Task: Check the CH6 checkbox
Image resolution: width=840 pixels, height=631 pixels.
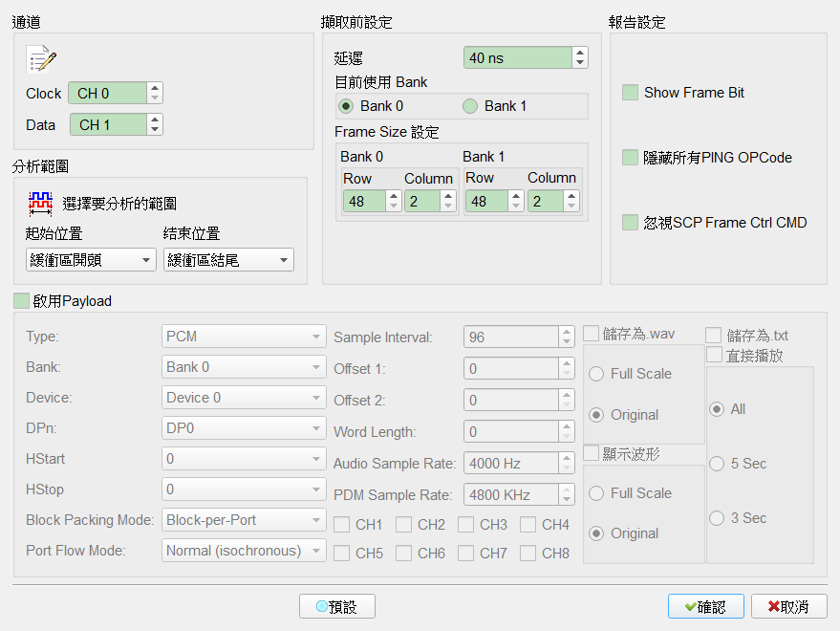Action: (404, 553)
